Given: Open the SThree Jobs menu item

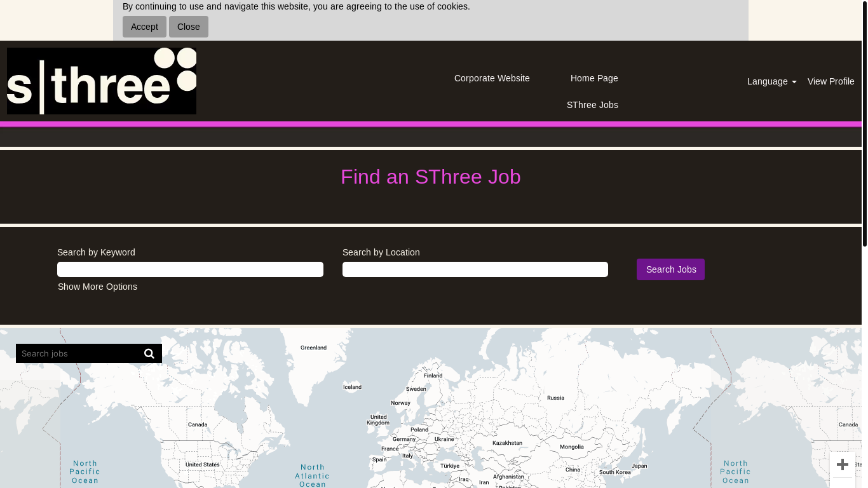Looking at the screenshot, I should (592, 105).
